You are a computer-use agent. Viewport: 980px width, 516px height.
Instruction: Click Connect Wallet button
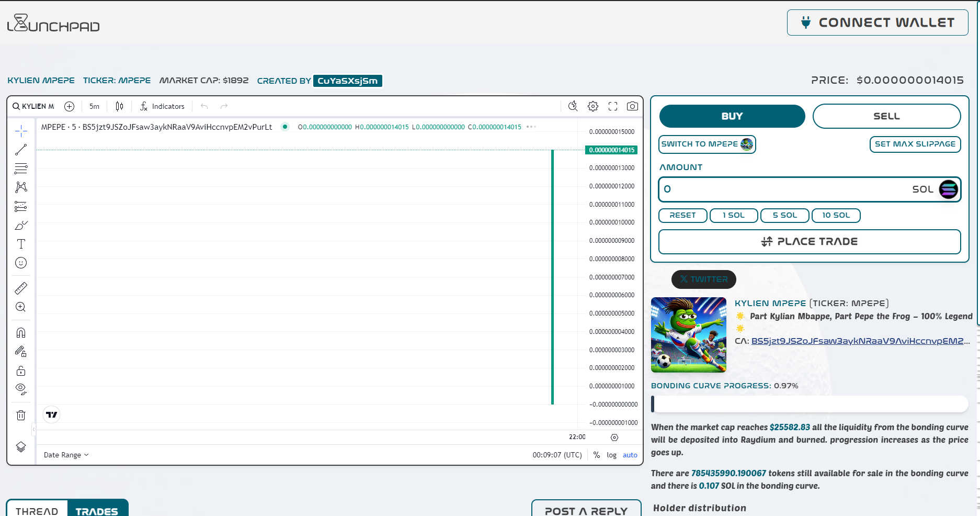tap(878, 23)
